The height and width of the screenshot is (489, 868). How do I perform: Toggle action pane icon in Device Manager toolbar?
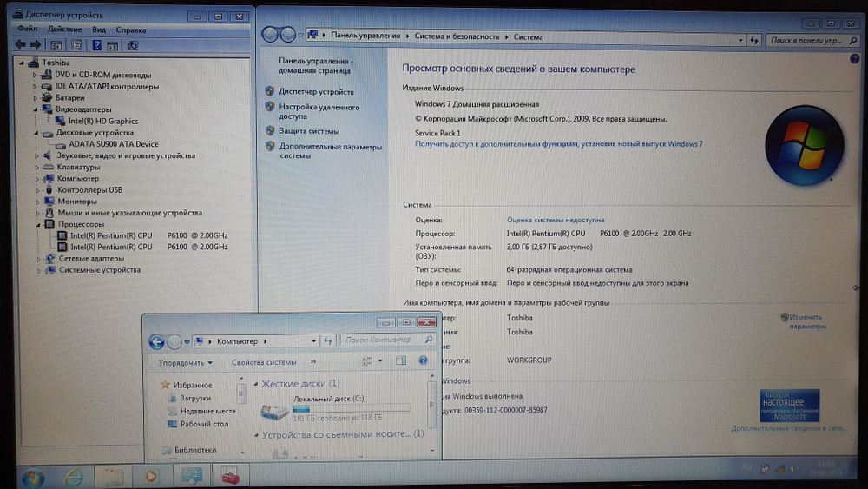coord(112,46)
